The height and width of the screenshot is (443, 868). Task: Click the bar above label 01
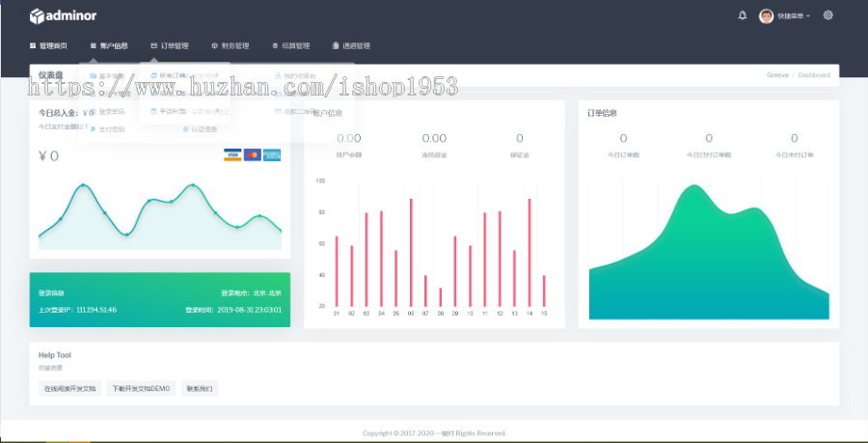click(337, 271)
